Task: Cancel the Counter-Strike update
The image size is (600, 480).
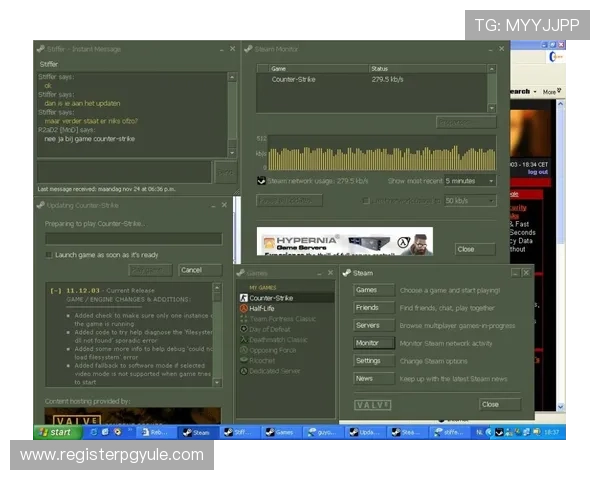Action: click(x=192, y=270)
